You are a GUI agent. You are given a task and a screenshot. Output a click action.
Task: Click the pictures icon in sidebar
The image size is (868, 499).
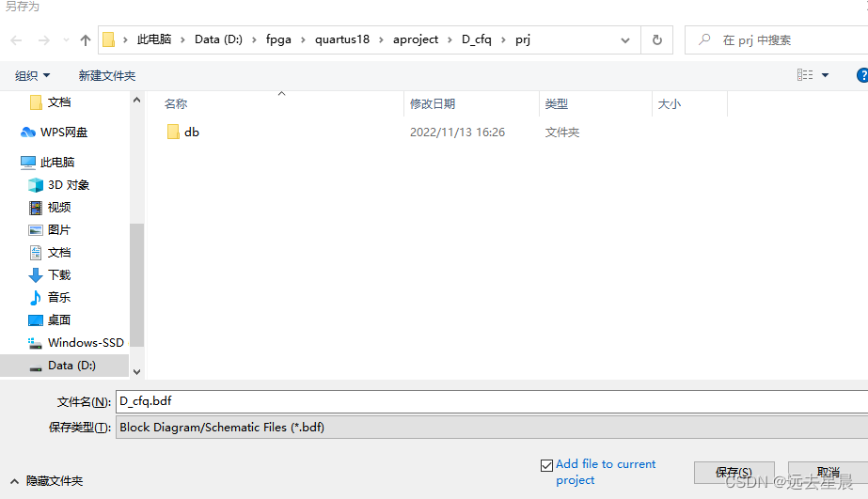(x=36, y=230)
